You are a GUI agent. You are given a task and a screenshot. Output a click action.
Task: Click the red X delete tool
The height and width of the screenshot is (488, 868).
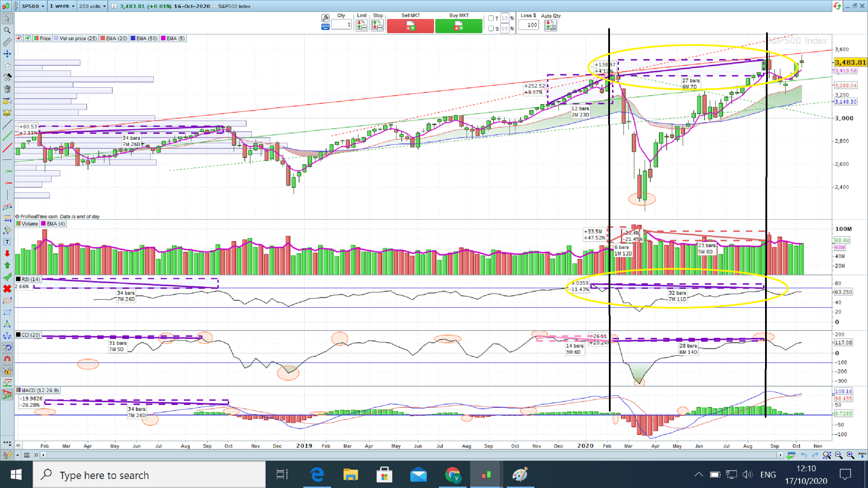point(7,288)
